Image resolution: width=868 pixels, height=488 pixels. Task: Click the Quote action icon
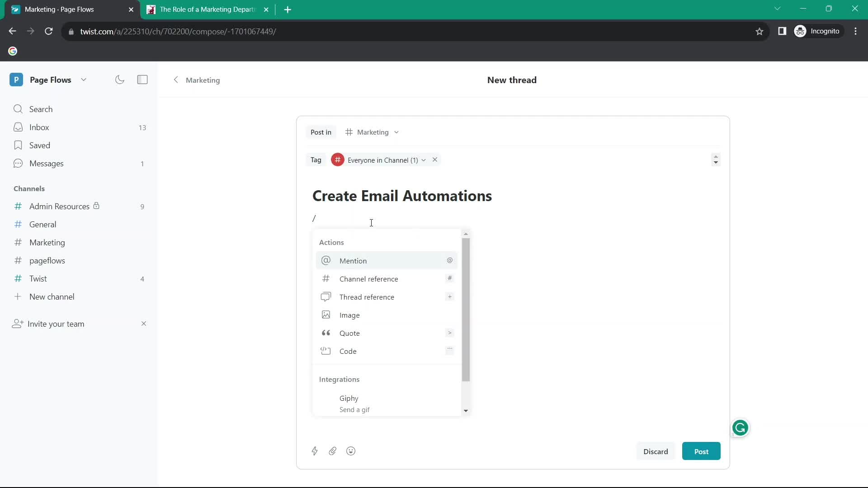325,333
